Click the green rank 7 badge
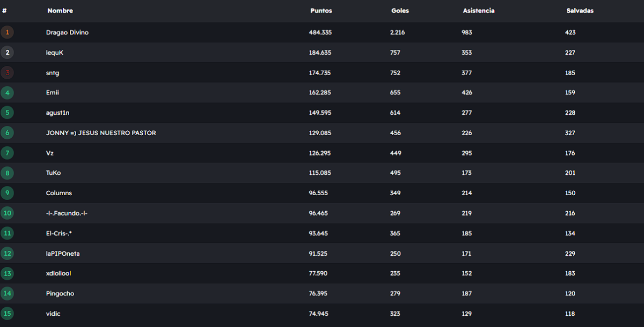 pos(7,153)
